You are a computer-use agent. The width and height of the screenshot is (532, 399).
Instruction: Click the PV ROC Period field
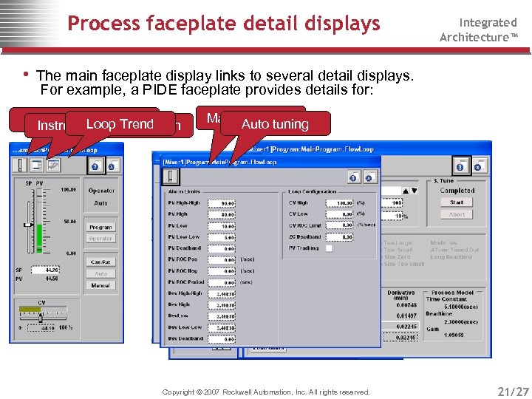click(x=222, y=282)
